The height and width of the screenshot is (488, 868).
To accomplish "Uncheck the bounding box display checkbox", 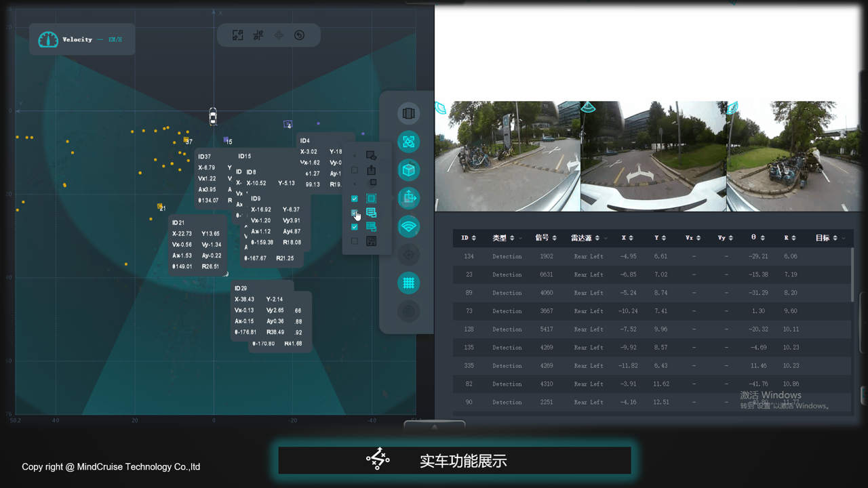I will [354, 199].
